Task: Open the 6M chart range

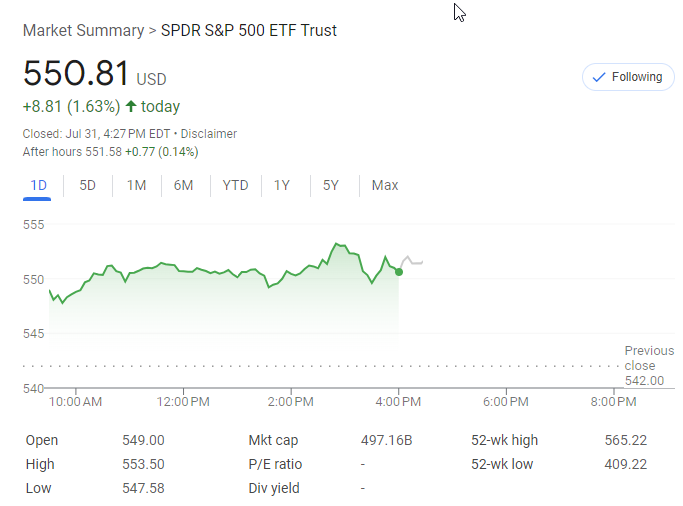Action: coord(183,185)
